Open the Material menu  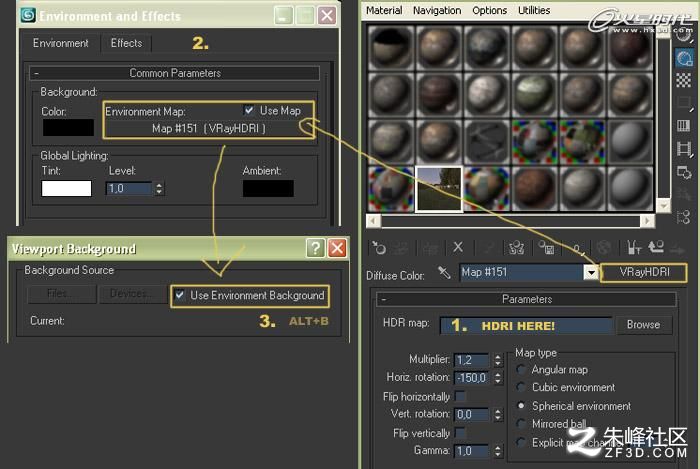point(384,10)
